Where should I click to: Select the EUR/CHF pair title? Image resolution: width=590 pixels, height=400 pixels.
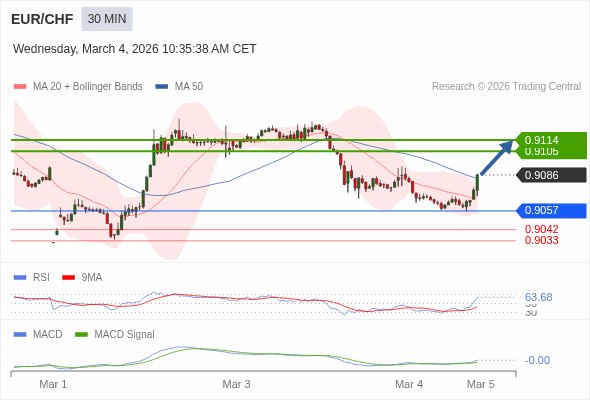pyautogui.click(x=42, y=19)
